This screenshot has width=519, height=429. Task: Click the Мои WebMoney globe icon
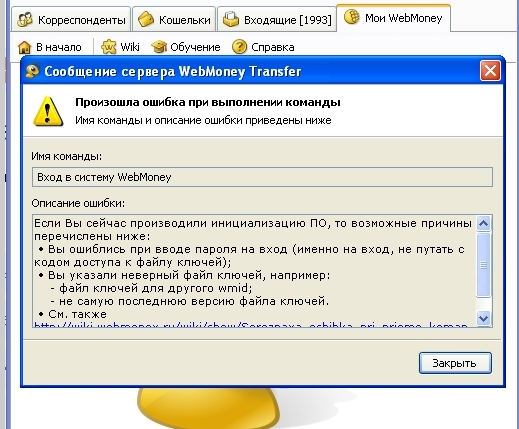point(352,17)
